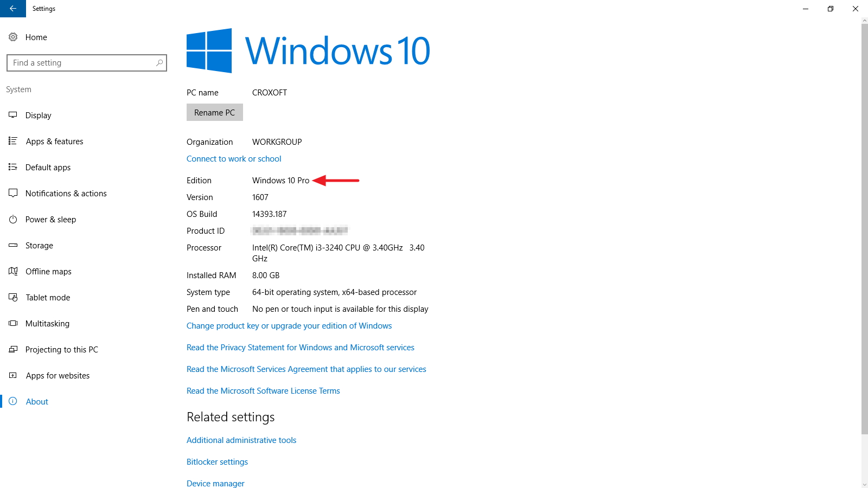Viewport: 868px width, 488px height.
Task: Open Bitlocker settings link
Action: coord(217,462)
